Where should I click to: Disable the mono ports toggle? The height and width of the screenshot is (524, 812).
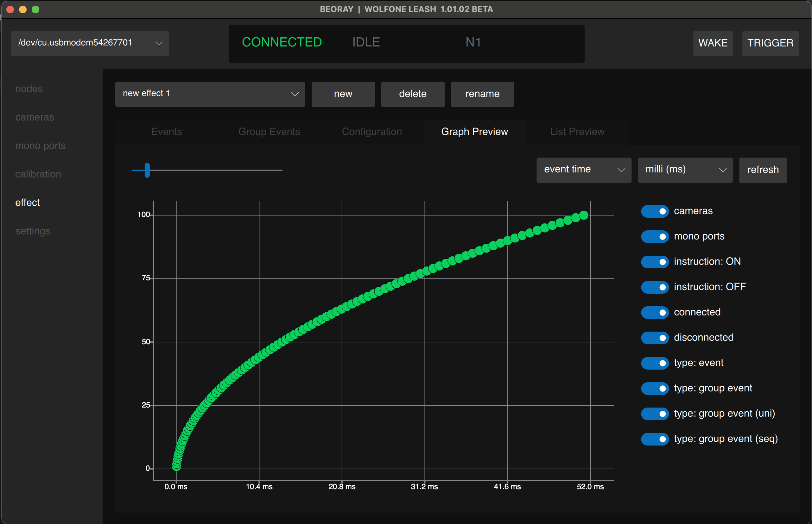655,236
